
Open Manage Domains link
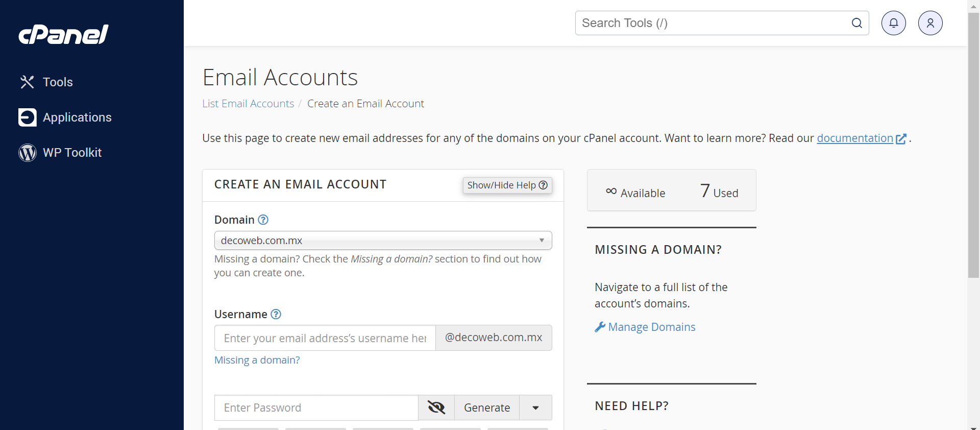point(651,327)
